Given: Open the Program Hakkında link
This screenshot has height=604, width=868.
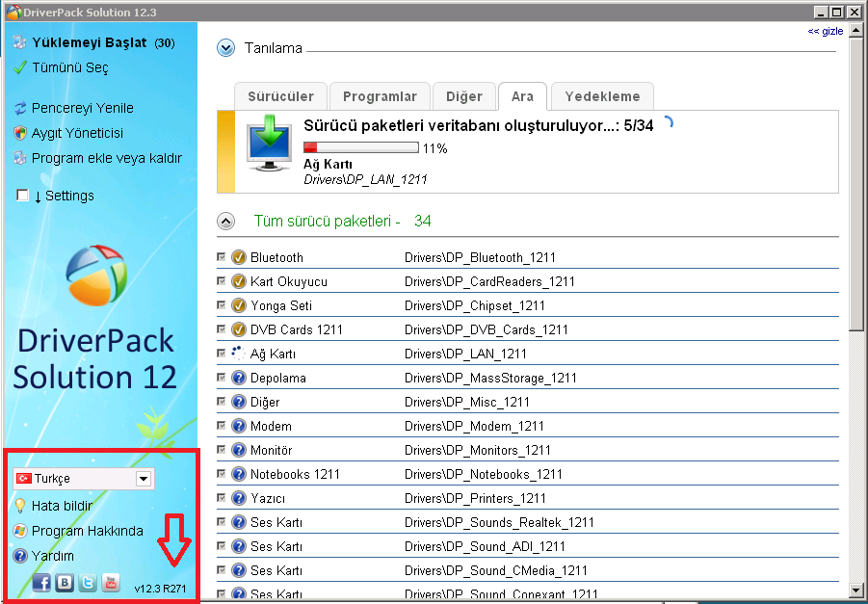Looking at the screenshot, I should [88, 531].
